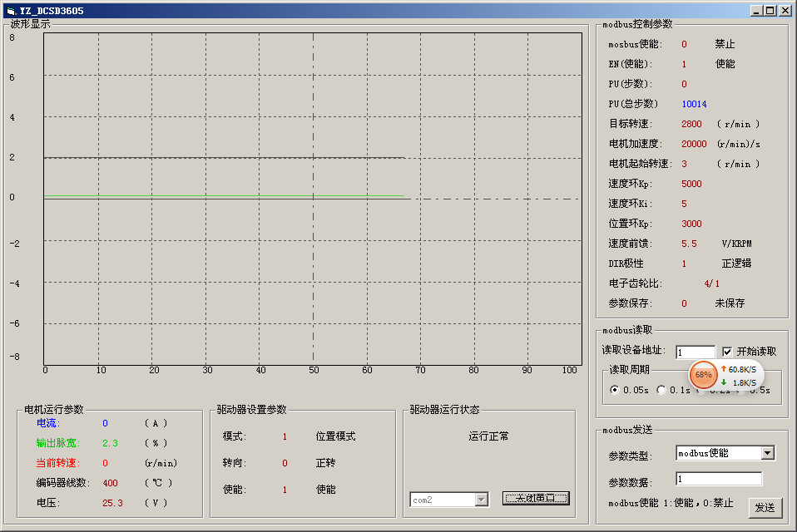Minimize the YZ_DCSD3605 window
Image resolution: width=797 pixels, height=532 pixels.
[x=756, y=11]
